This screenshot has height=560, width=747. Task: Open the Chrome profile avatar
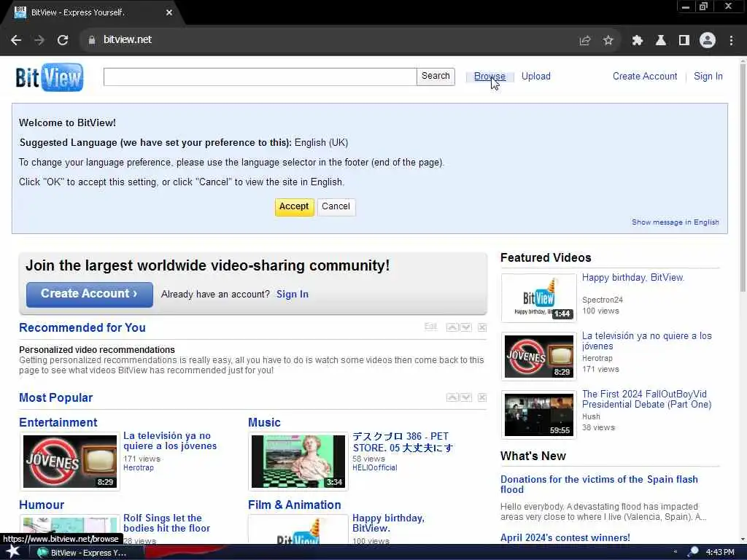point(708,40)
